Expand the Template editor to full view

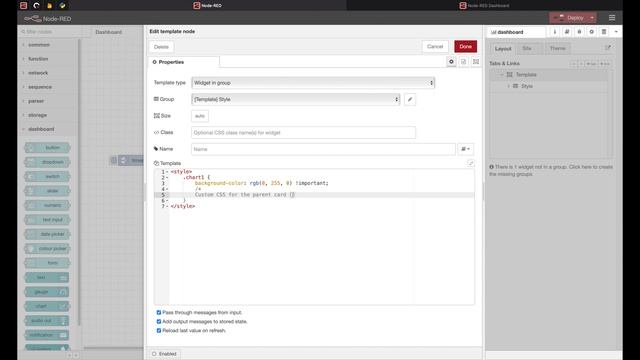pyautogui.click(x=471, y=163)
